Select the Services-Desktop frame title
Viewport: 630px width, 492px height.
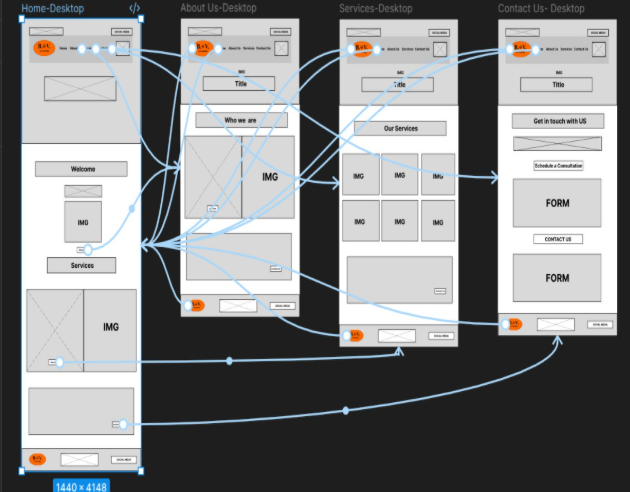pos(376,8)
